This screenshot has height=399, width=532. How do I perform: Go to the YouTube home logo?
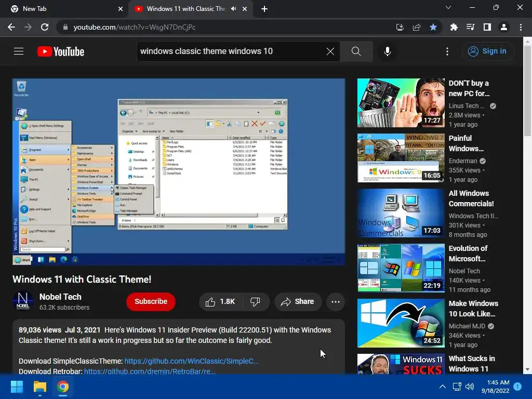[61, 51]
